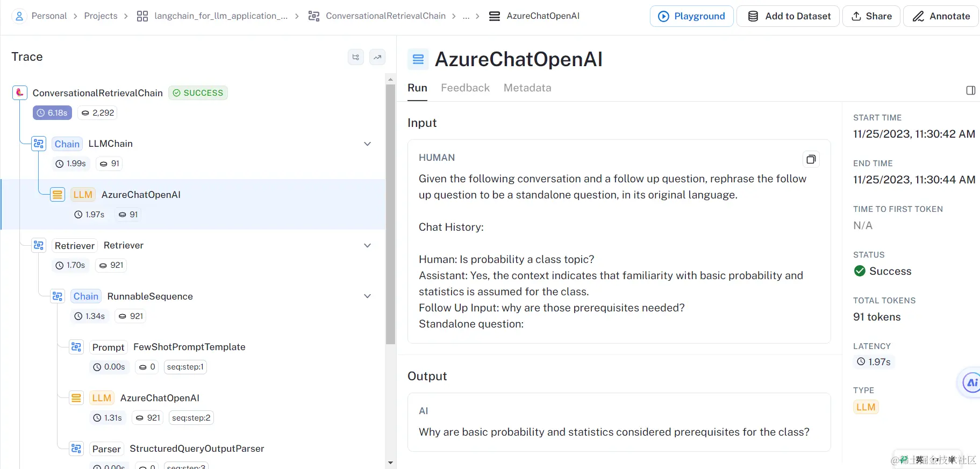Click the FewShotPromptTemplate prompt icon
The height and width of the screenshot is (469, 980).
click(76, 347)
